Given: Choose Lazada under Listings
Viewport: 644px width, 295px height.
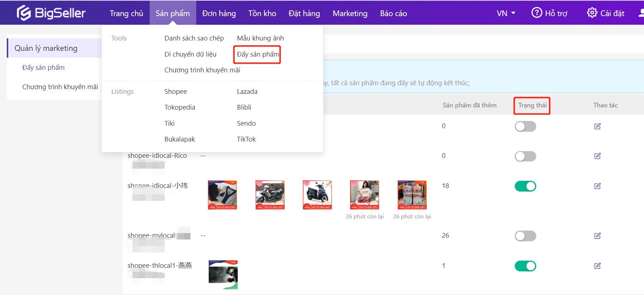Looking at the screenshot, I should click(247, 92).
